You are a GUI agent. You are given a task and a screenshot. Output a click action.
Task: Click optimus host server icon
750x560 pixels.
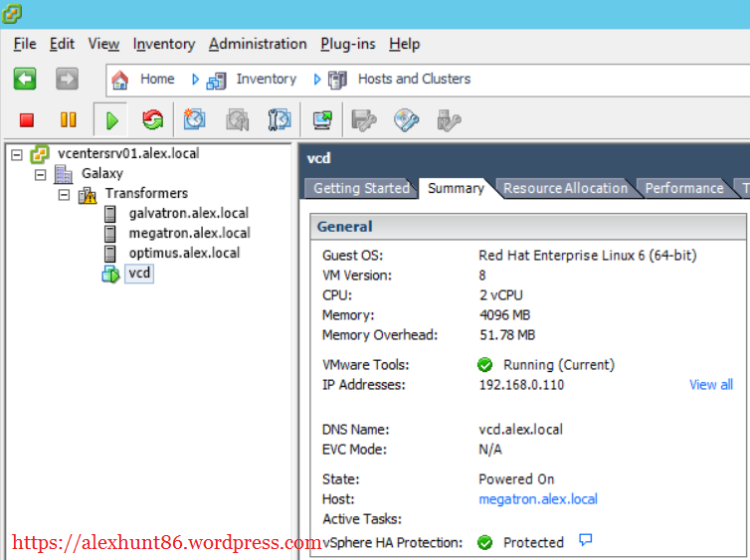[x=110, y=254]
